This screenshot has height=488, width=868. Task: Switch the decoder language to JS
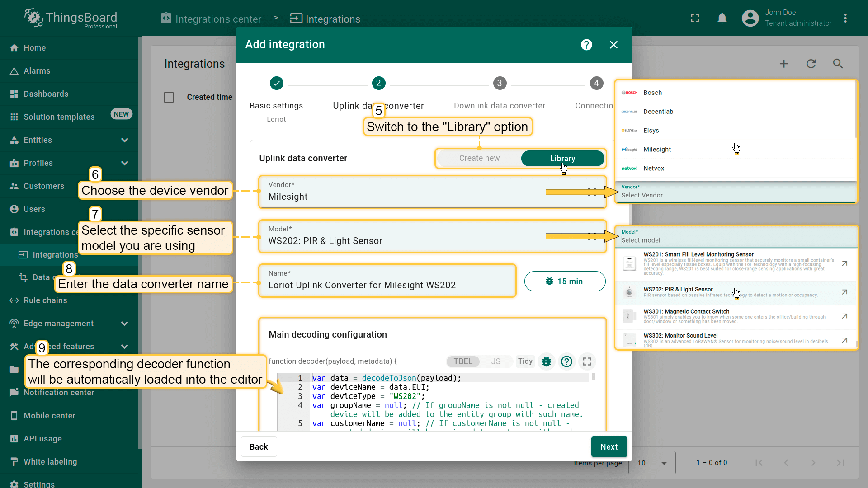495,361
